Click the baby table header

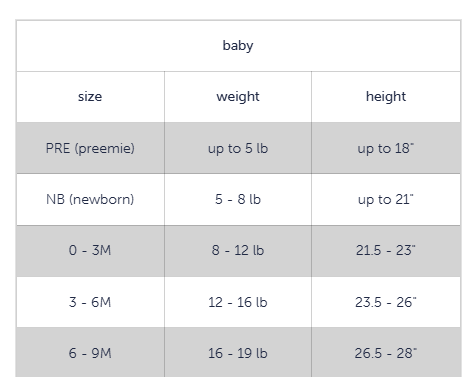pyautogui.click(x=238, y=46)
